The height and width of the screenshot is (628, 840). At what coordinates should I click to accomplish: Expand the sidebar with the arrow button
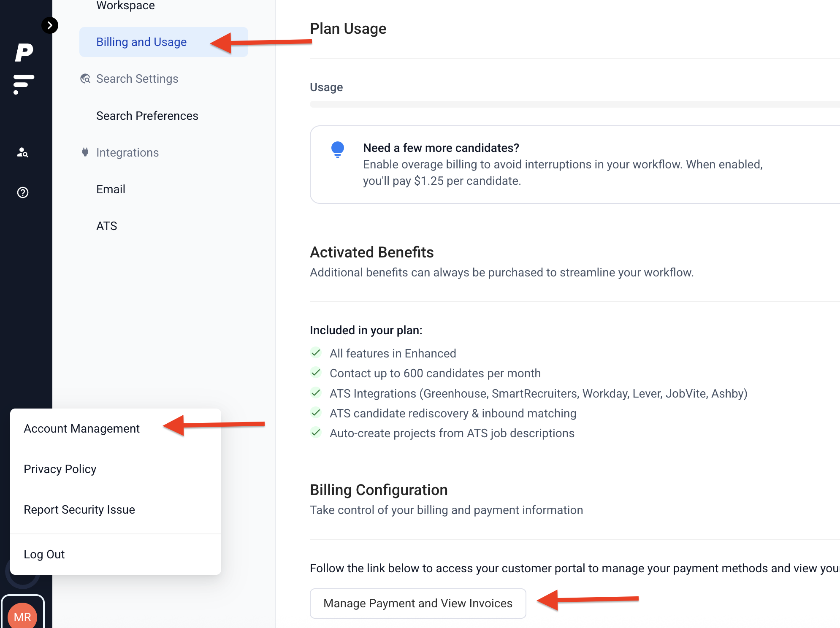[x=50, y=25]
